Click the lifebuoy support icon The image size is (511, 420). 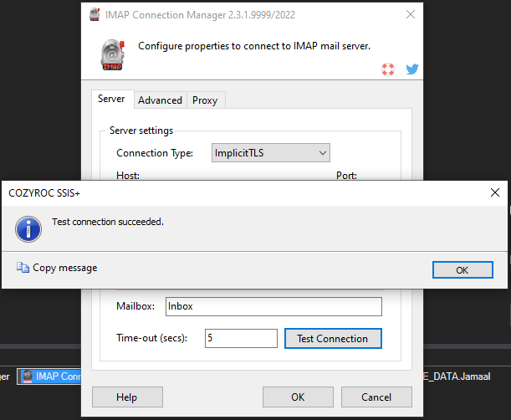click(387, 69)
